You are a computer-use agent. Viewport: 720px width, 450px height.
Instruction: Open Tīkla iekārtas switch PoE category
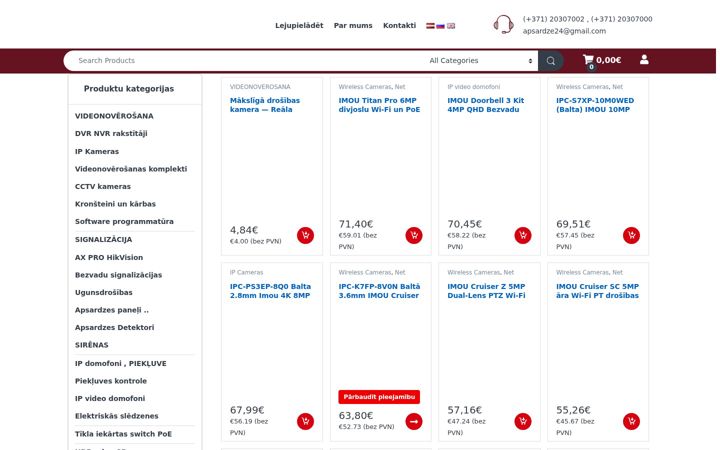(123, 434)
